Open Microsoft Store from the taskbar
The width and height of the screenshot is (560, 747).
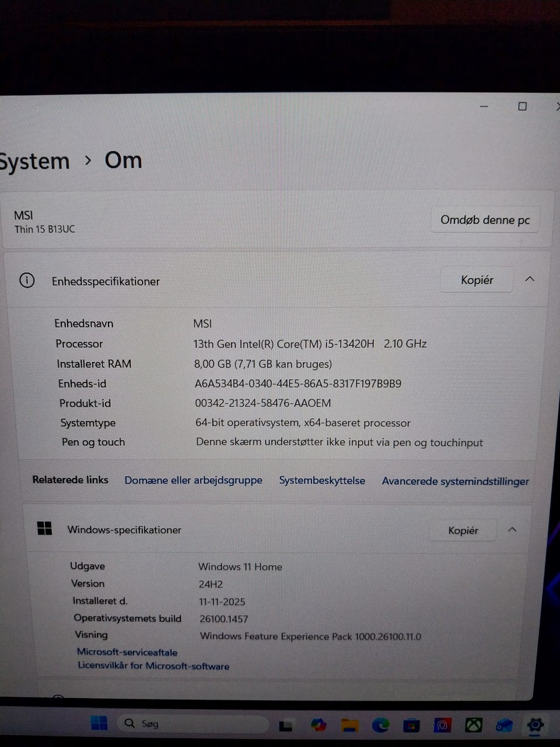[412, 725]
